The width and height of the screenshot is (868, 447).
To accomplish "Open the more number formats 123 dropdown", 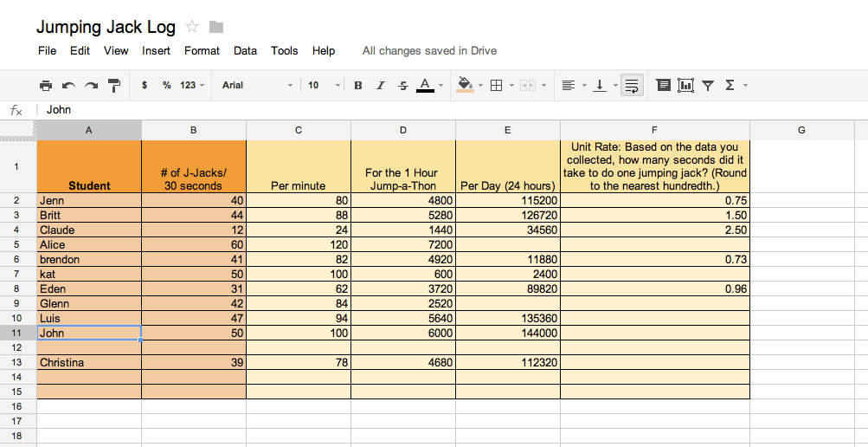I will click(x=192, y=85).
